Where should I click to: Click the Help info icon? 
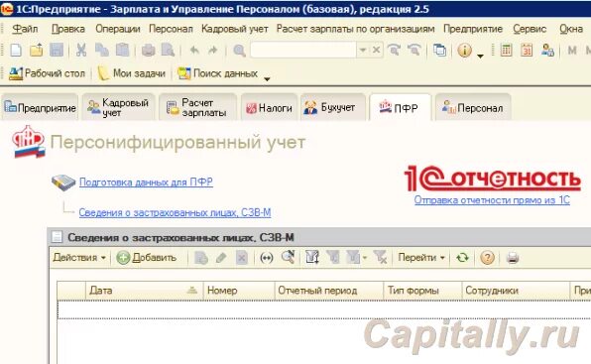tap(464, 50)
